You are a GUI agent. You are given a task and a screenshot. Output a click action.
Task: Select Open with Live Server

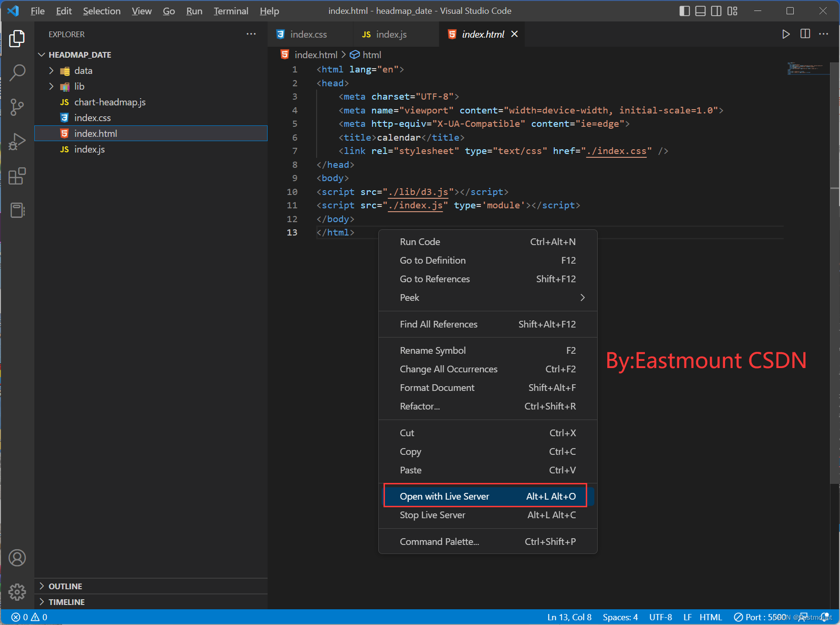488,496
